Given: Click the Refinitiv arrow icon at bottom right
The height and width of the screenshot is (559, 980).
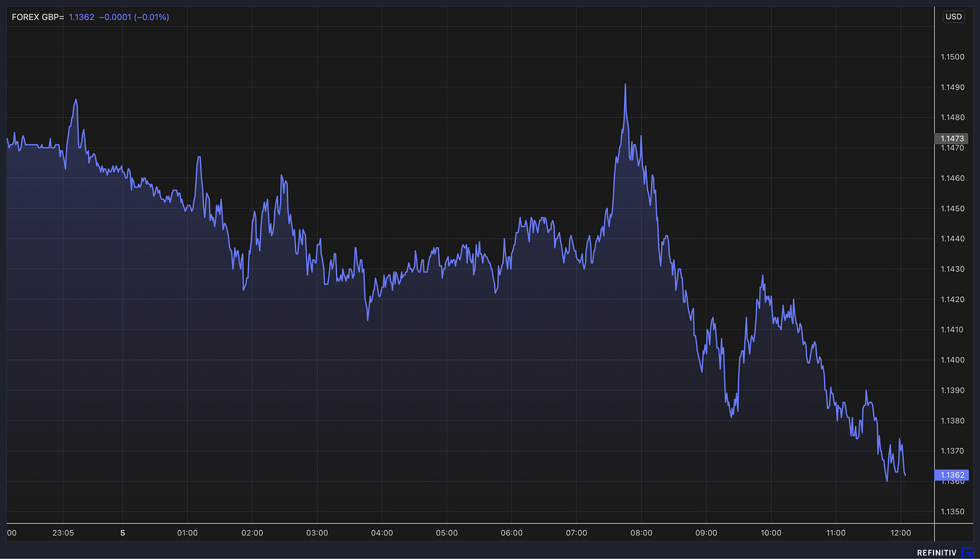Looking at the screenshot, I should pyautogui.click(x=968, y=553).
